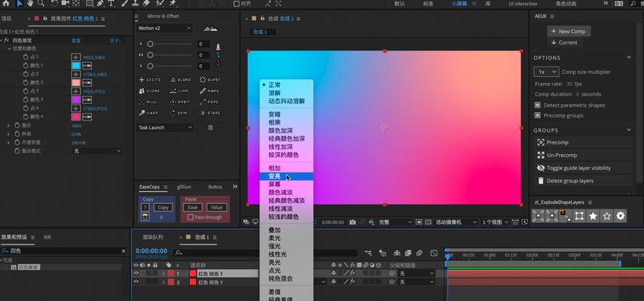
Task: Select the Rotation tool
Action: (x=55, y=3)
